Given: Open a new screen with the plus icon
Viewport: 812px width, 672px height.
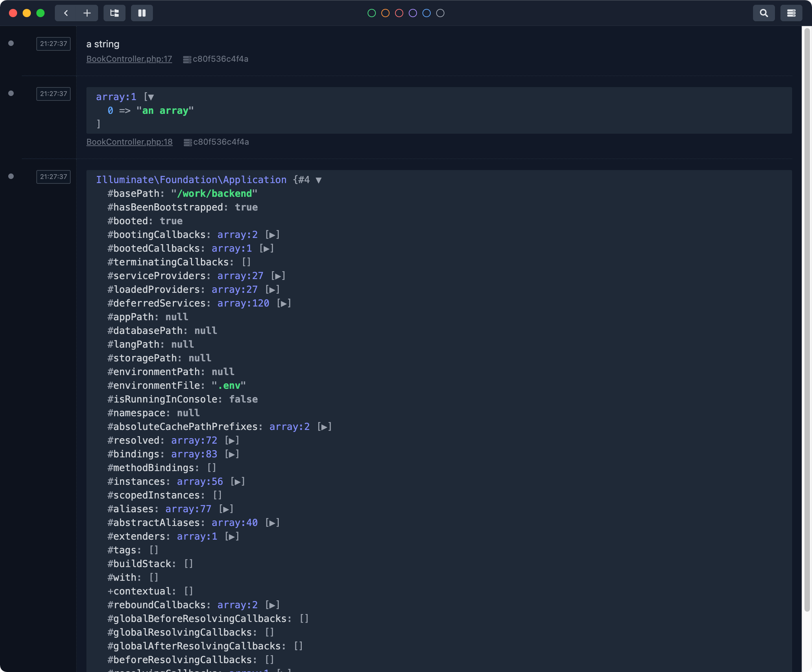Looking at the screenshot, I should tap(87, 13).
